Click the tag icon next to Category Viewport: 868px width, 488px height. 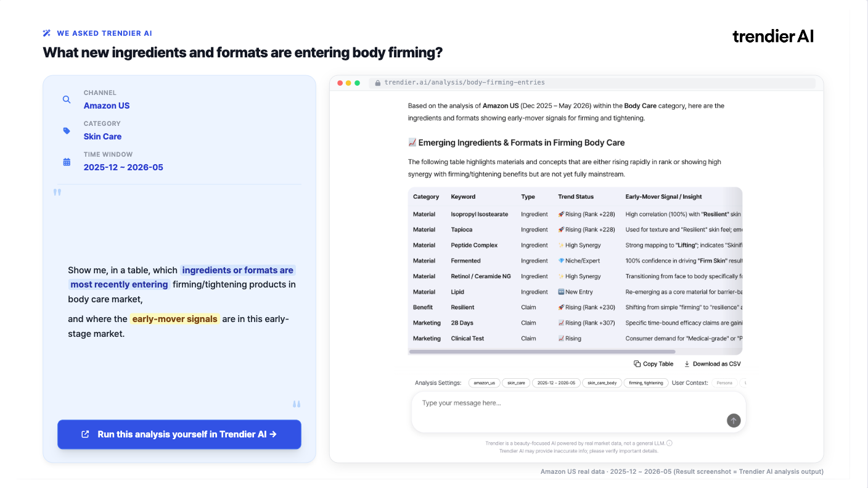(67, 131)
